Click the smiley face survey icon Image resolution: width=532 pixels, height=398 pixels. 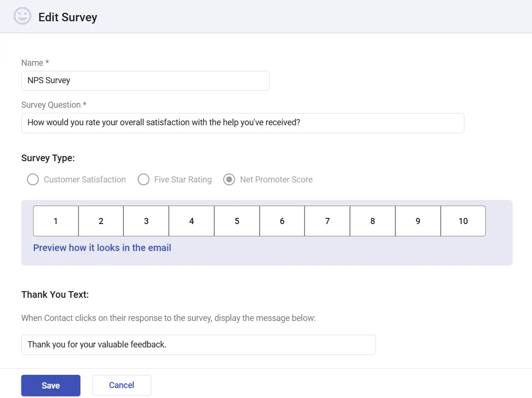22,17
